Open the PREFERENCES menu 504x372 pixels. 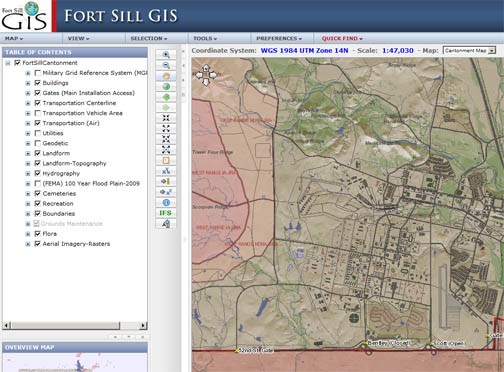point(279,38)
